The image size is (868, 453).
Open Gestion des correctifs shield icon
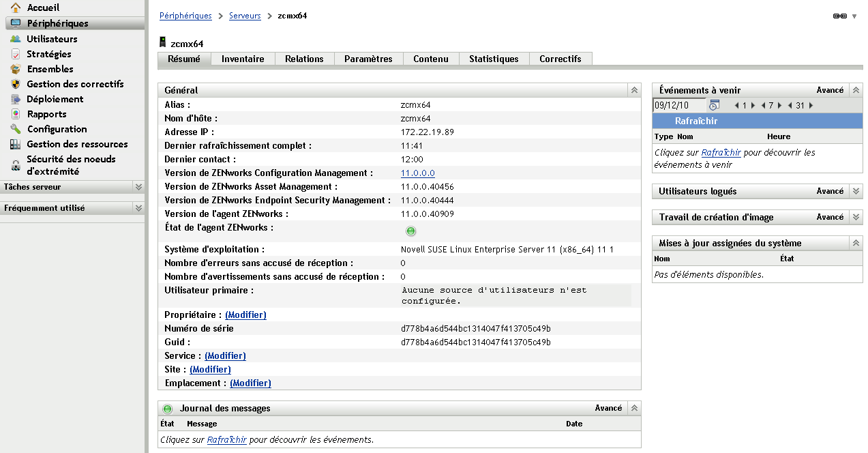pos(15,84)
